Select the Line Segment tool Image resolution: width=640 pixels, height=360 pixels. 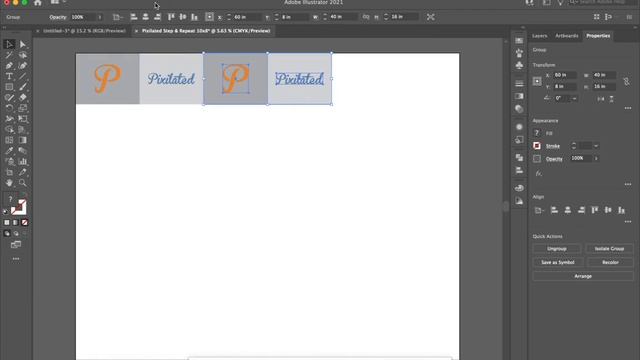(x=22, y=76)
